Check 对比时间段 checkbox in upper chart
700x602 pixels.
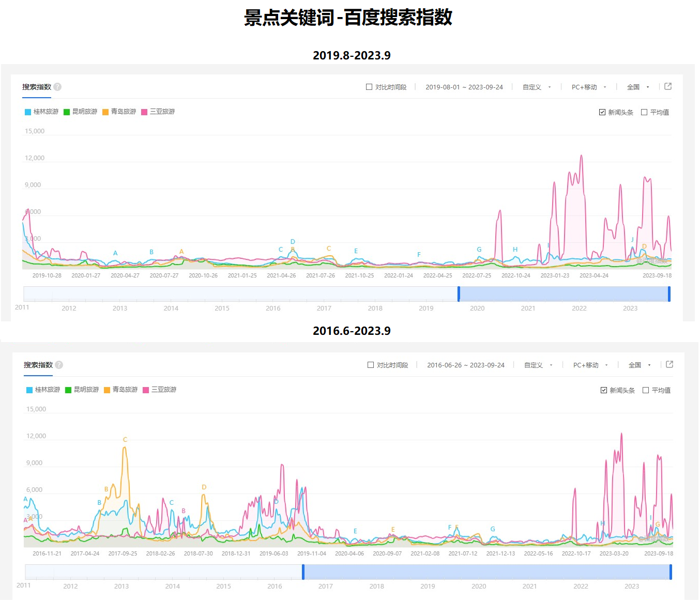pos(369,87)
